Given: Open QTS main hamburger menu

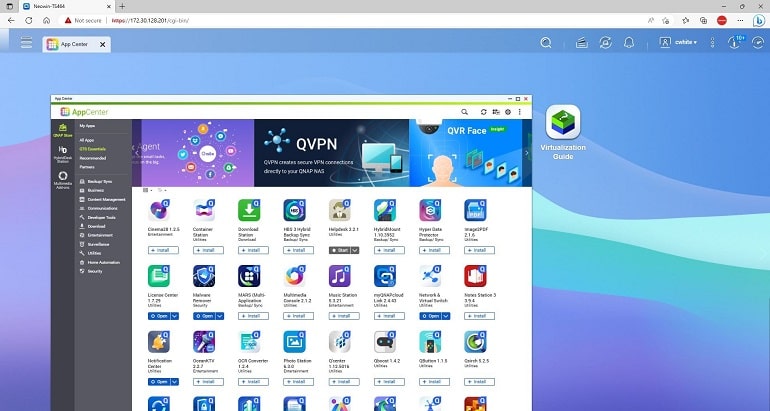Looking at the screenshot, I should click(27, 42).
